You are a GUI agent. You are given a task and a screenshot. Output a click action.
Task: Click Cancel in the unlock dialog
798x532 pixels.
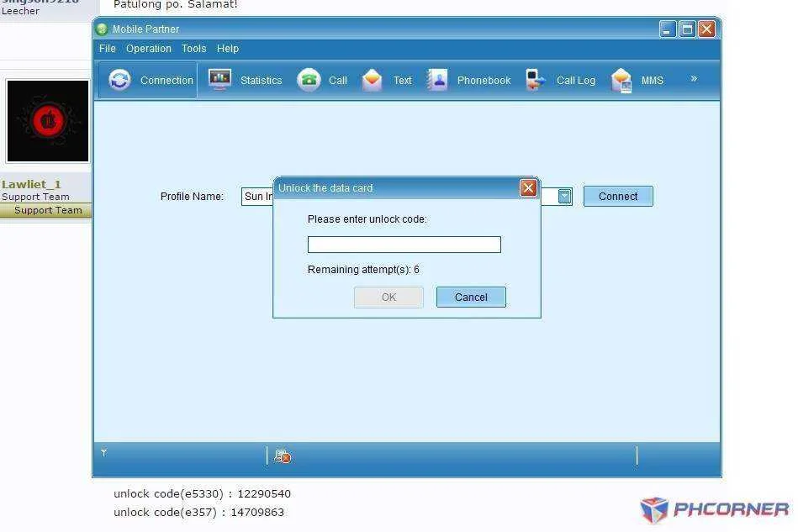coord(471,297)
